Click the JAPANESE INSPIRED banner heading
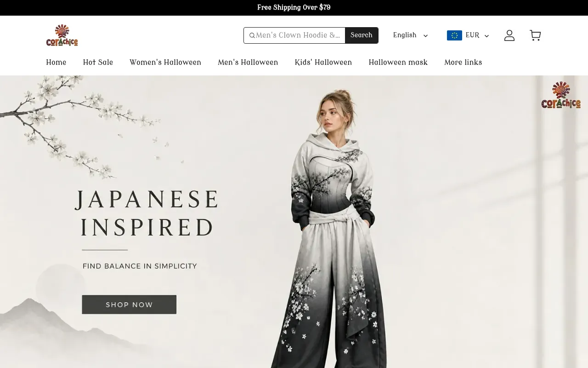This screenshot has height=368, width=588. point(147,213)
